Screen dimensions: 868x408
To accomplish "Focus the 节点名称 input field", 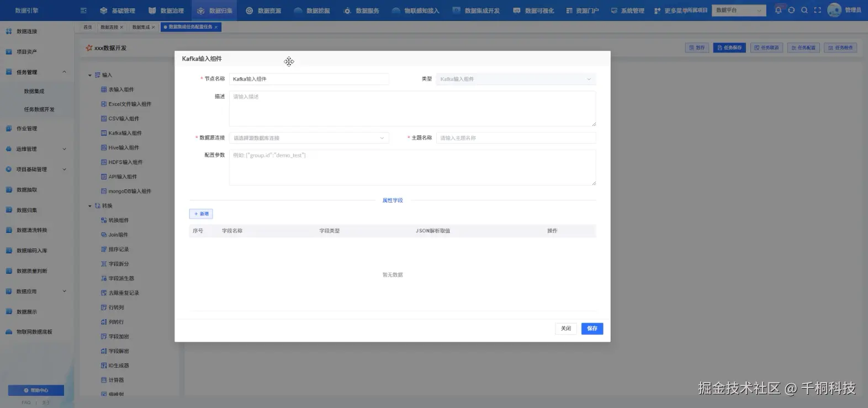I will click(x=309, y=79).
